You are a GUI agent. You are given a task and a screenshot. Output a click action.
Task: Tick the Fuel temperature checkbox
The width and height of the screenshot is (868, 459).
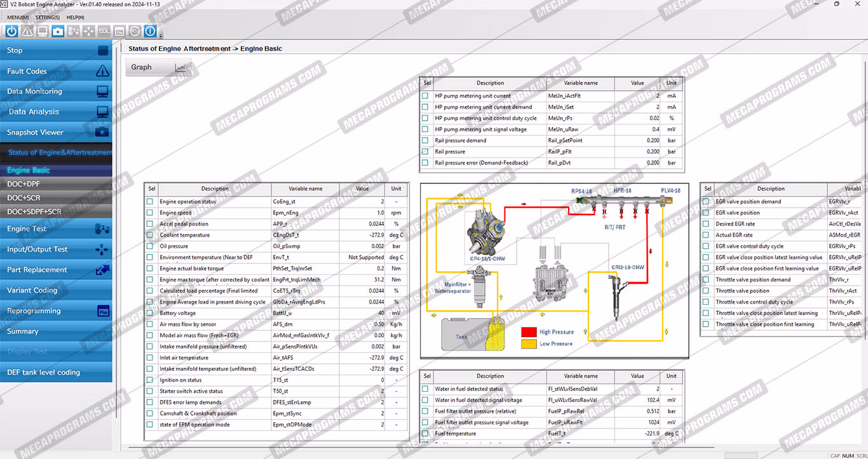(x=425, y=434)
